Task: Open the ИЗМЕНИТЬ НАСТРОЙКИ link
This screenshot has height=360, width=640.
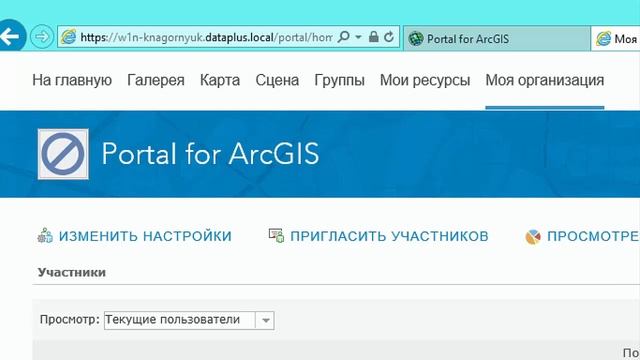Action: click(x=145, y=236)
